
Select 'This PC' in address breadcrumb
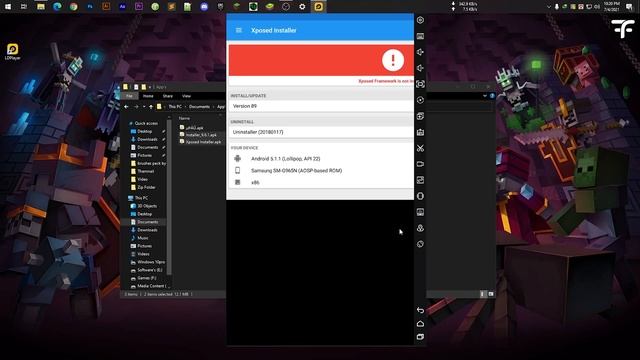point(175,107)
